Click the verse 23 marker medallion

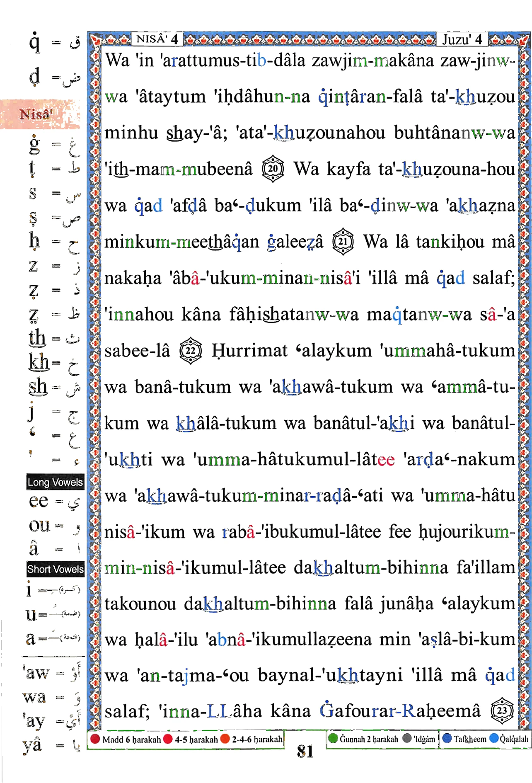[x=502, y=711]
